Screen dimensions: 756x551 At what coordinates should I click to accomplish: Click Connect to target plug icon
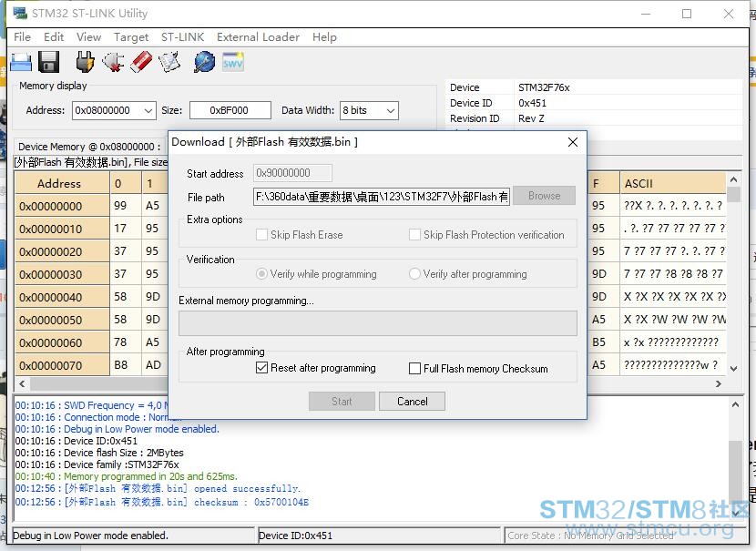point(86,62)
